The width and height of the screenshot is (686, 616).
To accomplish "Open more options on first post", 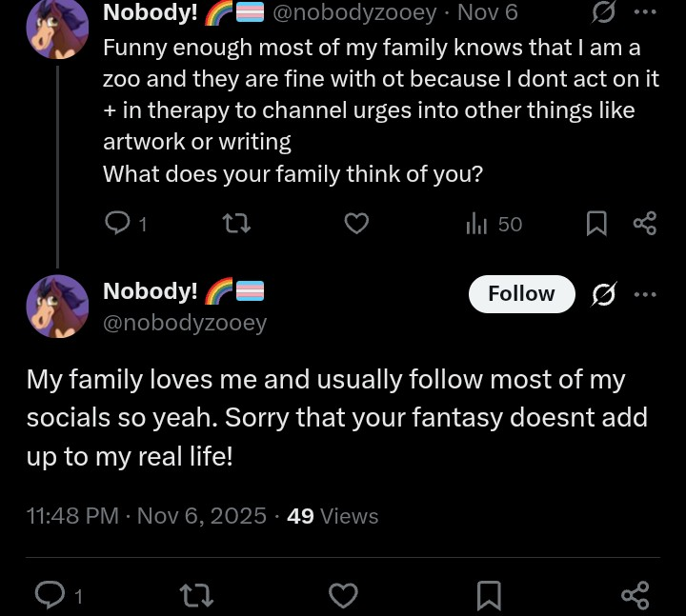I will (645, 12).
